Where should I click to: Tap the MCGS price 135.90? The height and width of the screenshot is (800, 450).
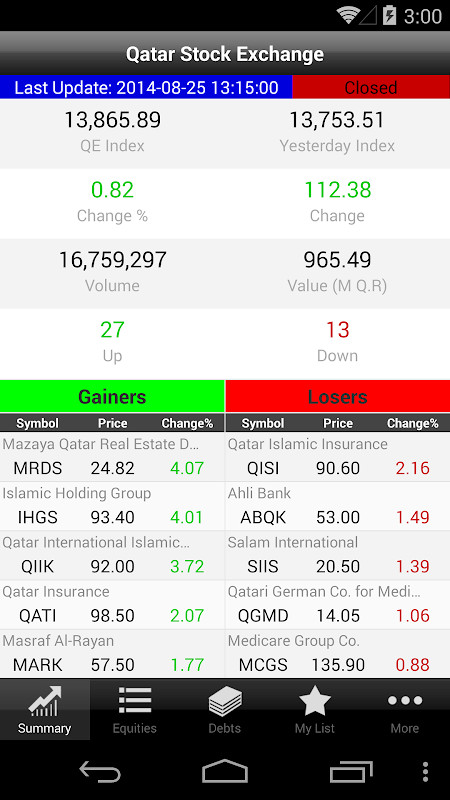tap(338, 665)
